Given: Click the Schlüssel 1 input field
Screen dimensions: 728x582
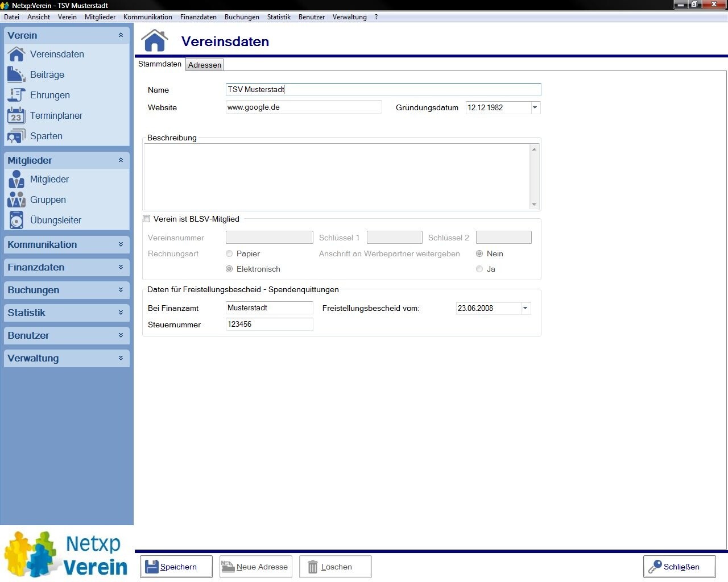Looking at the screenshot, I should (395, 237).
